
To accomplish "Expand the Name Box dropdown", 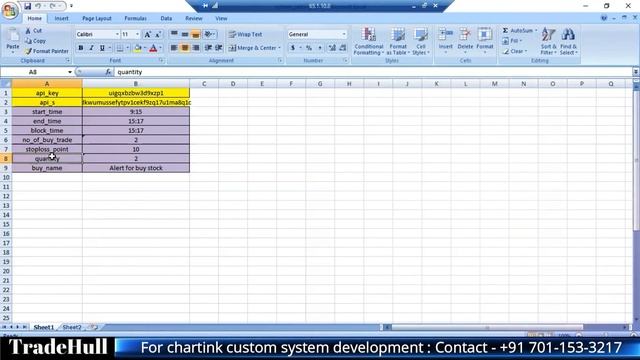I will click(70, 72).
